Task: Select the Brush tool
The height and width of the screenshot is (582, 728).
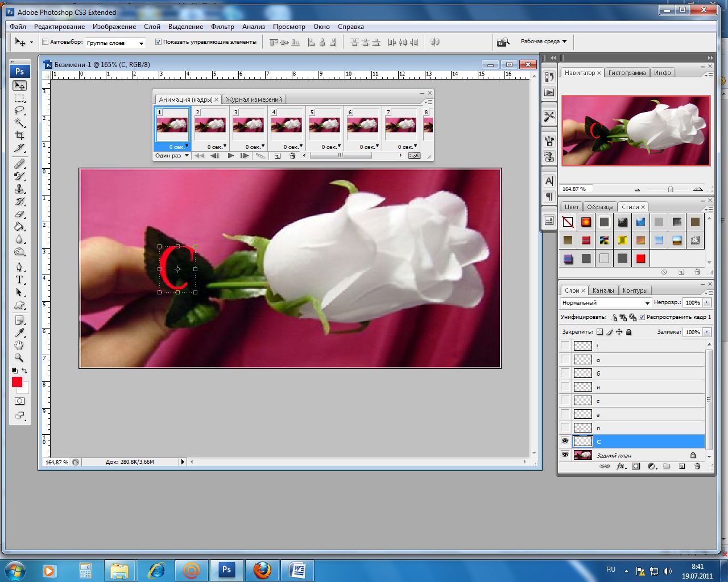Action: [x=19, y=177]
